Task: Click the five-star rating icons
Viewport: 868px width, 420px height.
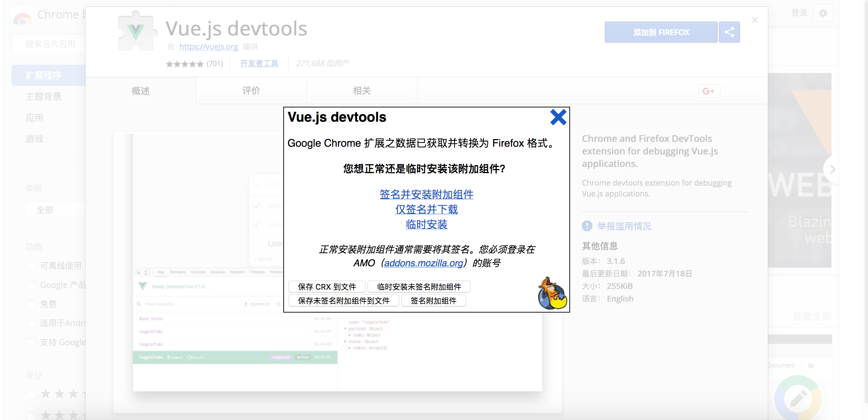Action: click(x=184, y=64)
